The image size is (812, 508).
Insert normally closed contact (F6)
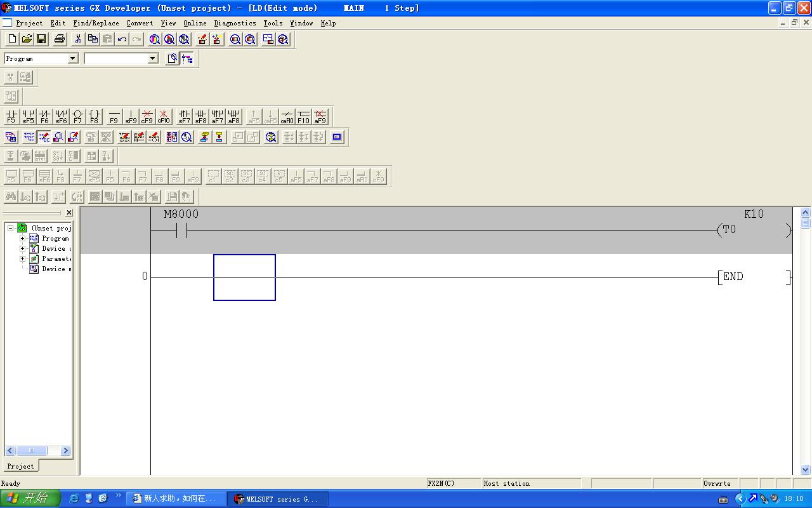44,117
